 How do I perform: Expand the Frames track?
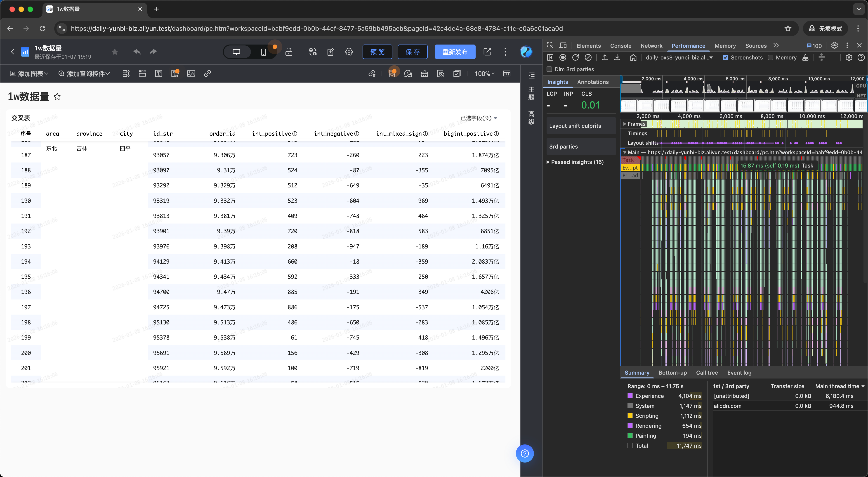coord(625,124)
